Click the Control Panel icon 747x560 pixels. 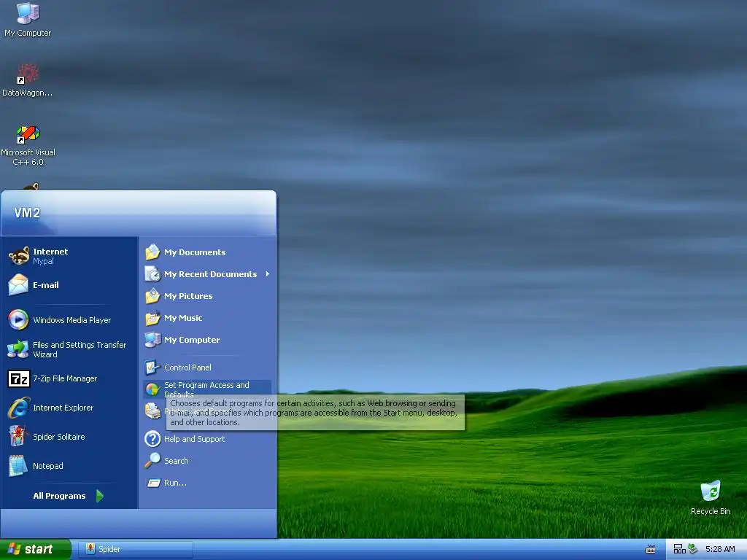pyautogui.click(x=152, y=367)
